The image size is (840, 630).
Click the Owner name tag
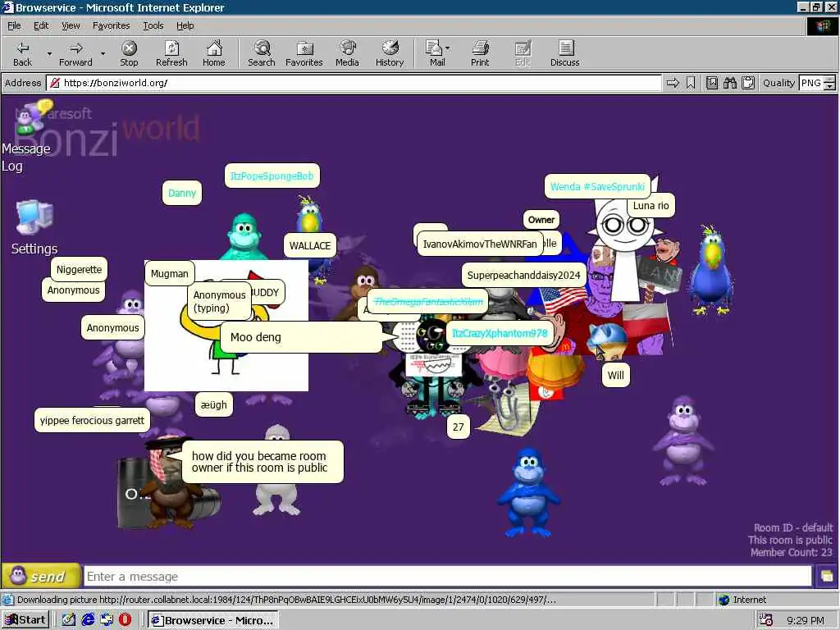pyautogui.click(x=541, y=219)
